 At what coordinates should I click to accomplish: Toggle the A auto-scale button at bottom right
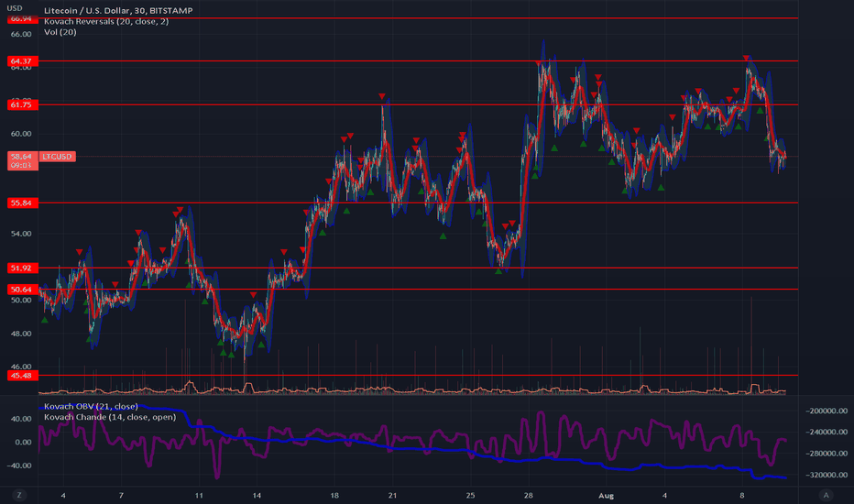(x=826, y=495)
